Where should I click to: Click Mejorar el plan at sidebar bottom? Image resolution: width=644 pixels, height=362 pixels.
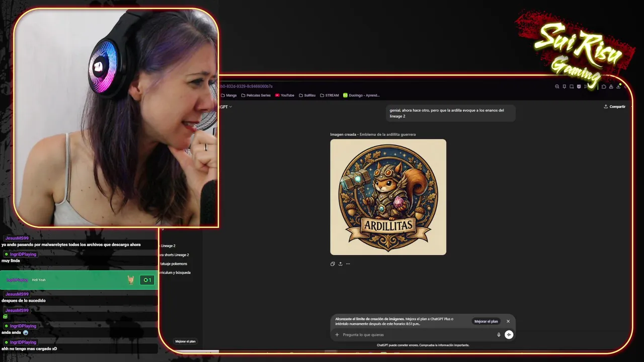click(185, 341)
